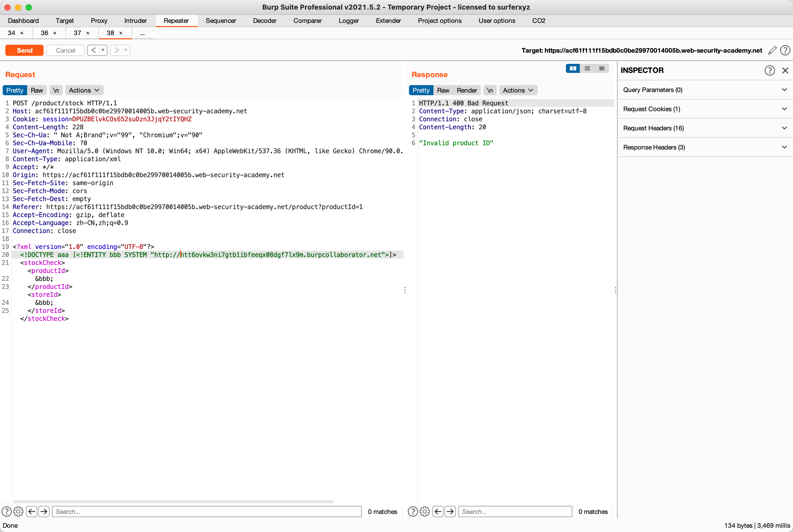Expand Query Parameters (0) section

(x=705, y=90)
